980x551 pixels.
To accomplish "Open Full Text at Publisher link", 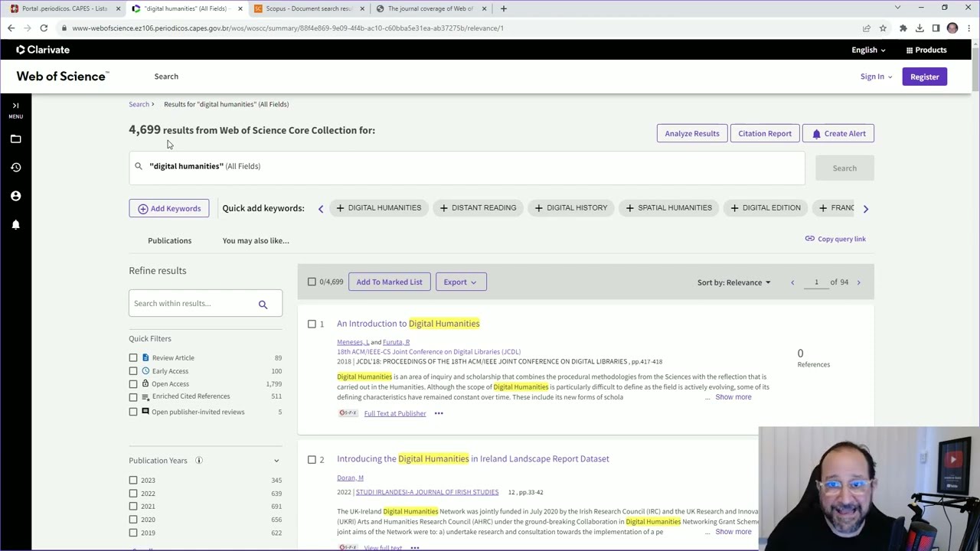I will (x=395, y=413).
